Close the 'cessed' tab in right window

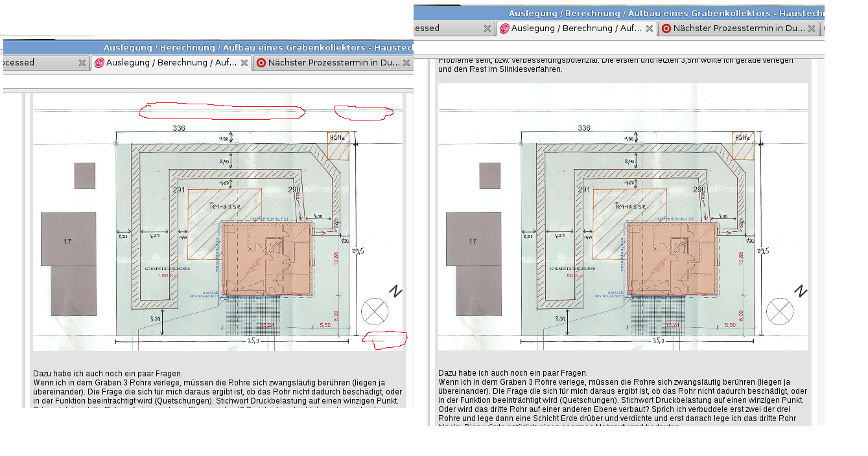tap(487, 28)
